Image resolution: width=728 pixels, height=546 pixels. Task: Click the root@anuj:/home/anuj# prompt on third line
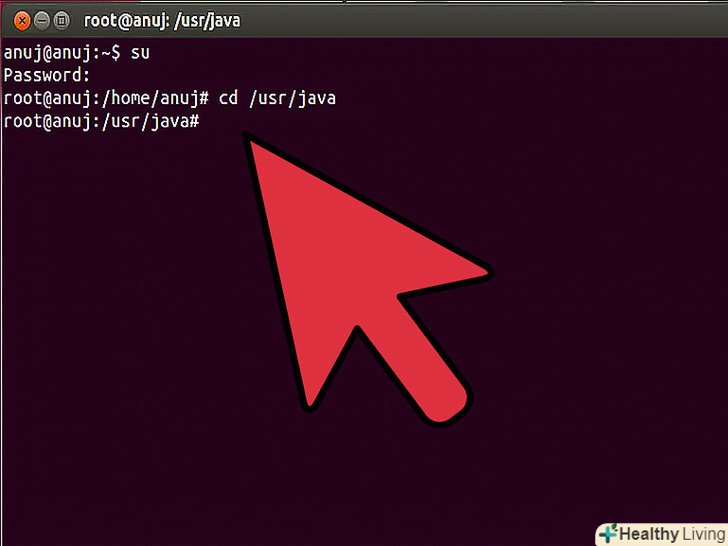[106, 98]
